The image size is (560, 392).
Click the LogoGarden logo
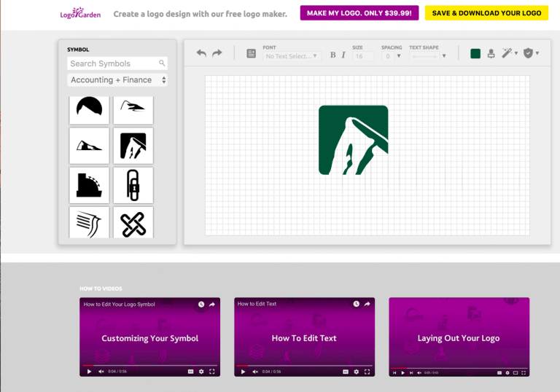click(x=80, y=13)
